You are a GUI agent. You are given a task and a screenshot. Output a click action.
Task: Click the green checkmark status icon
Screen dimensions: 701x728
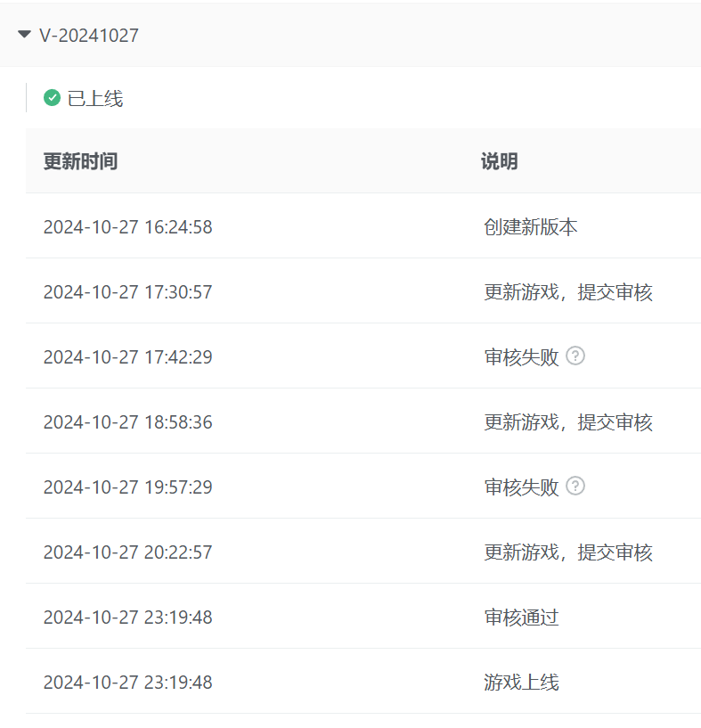[x=52, y=98]
